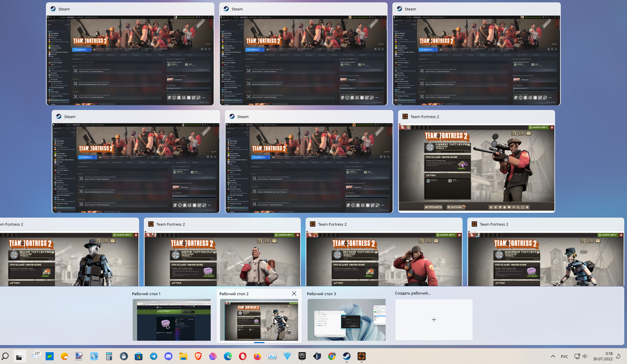Create a new desktop with the plus tile
Screen dimensions: 627x364
434,319
